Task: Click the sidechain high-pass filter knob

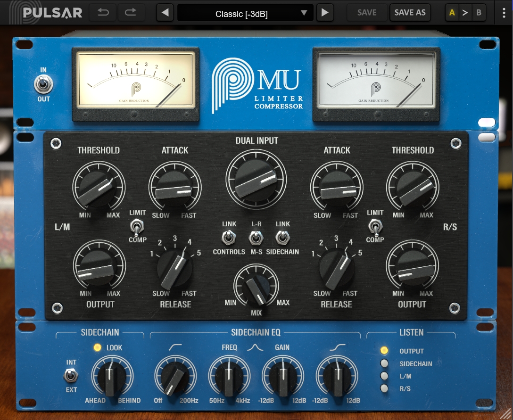Action: point(175,377)
